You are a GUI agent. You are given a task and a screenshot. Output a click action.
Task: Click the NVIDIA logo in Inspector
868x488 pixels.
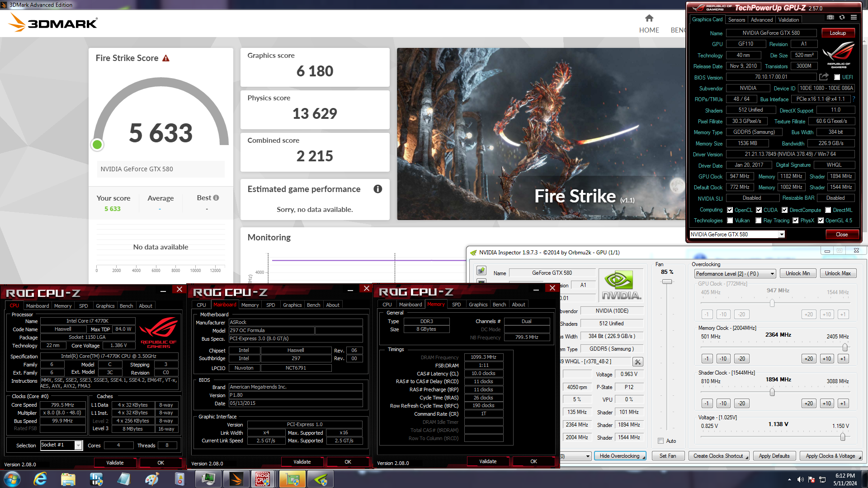point(621,286)
